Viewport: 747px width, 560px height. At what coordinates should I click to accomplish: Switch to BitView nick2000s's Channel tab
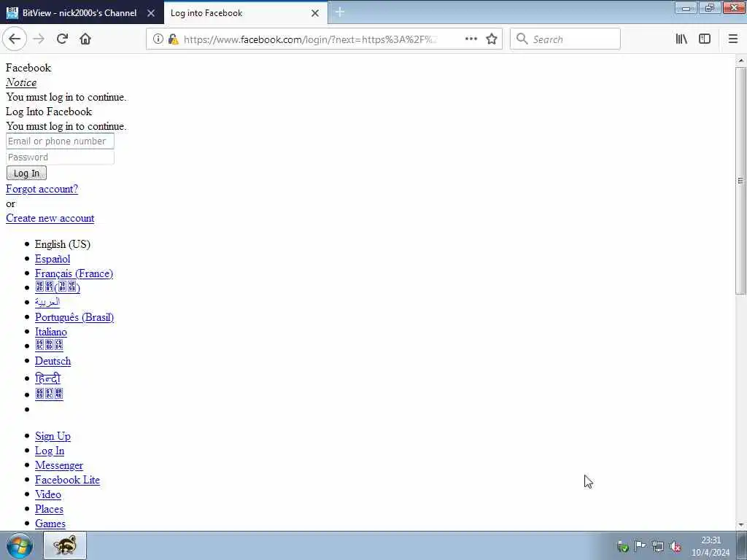tap(82, 13)
